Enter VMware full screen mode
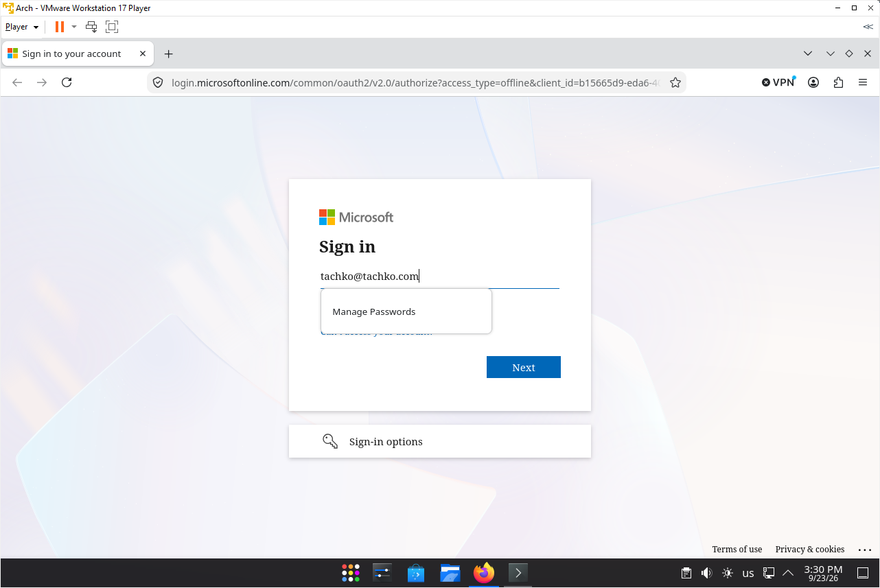The height and width of the screenshot is (588, 880). (x=112, y=27)
